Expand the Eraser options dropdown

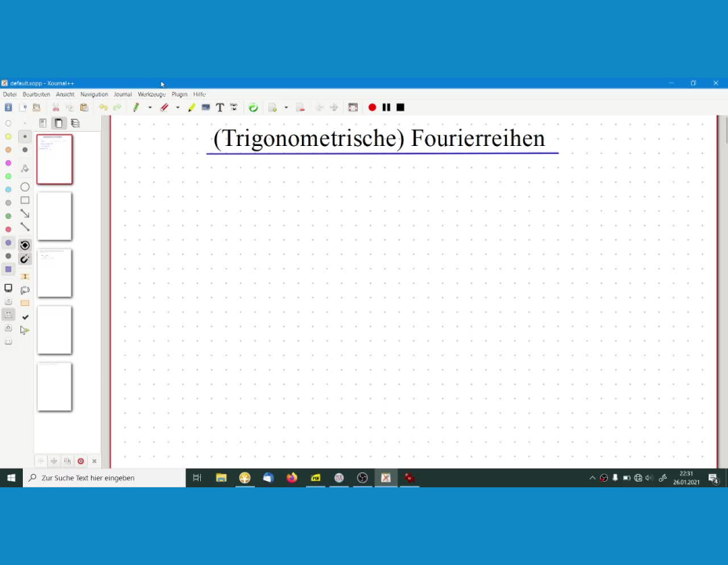coord(178,108)
